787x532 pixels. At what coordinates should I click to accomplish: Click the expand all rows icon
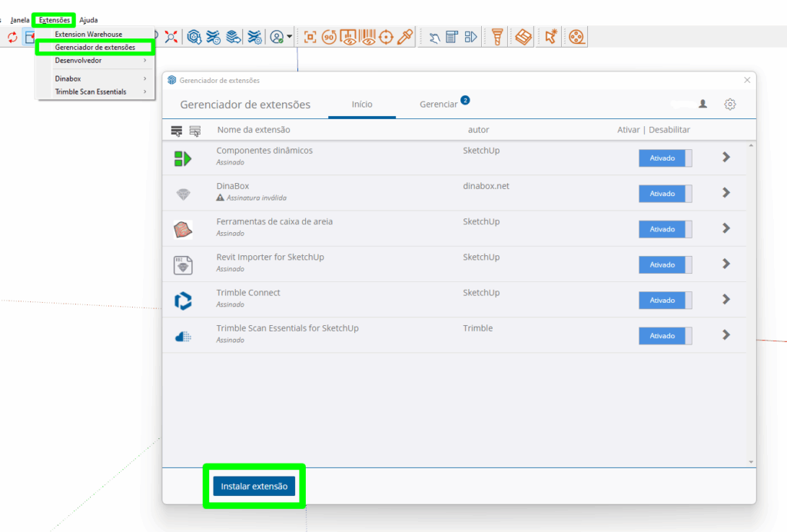coord(176,131)
